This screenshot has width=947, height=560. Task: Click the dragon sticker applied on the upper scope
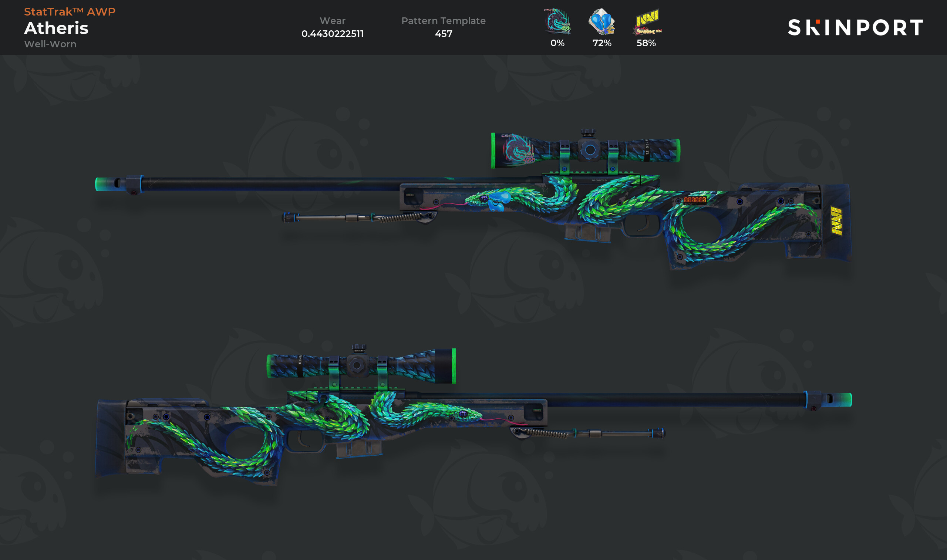(x=519, y=150)
